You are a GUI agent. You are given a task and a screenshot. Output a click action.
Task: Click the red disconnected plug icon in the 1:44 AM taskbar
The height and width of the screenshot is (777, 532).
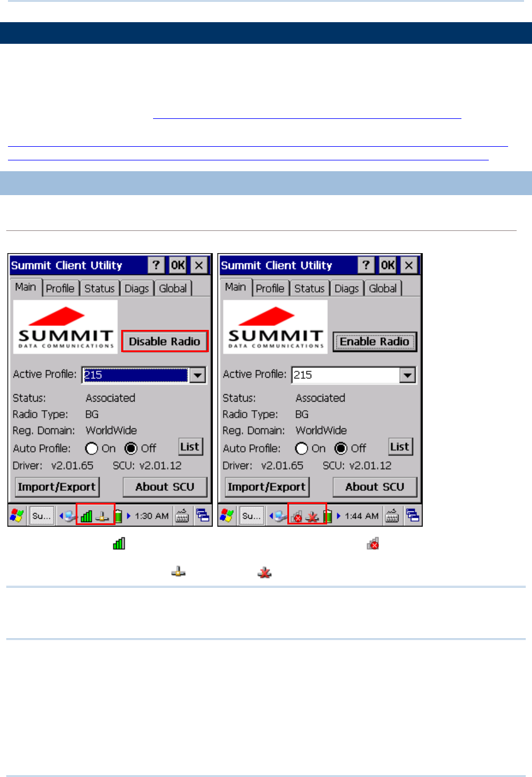(312, 516)
